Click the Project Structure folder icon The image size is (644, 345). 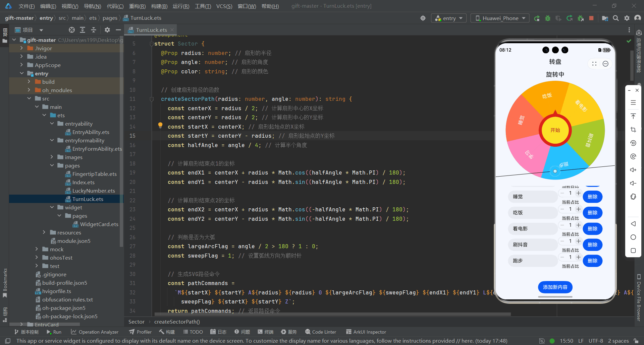pos(605,18)
